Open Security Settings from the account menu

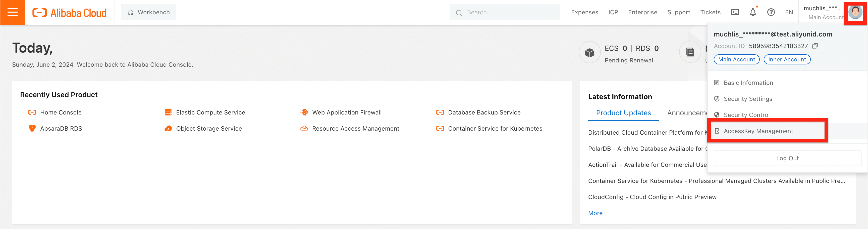pos(748,99)
